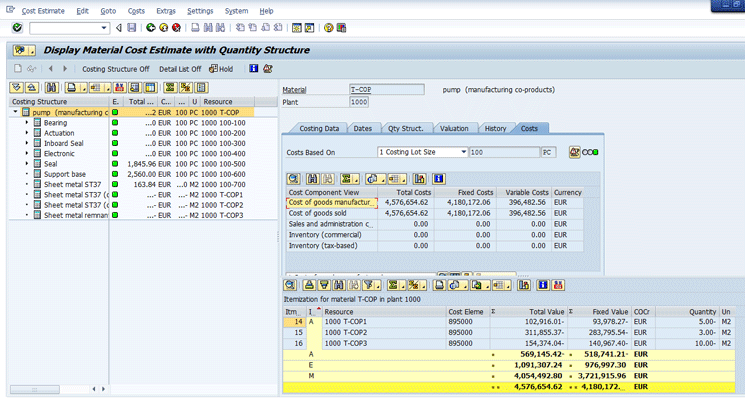Open the Costs Based On dropdown
This screenshot has height=398, width=745.
[463, 152]
